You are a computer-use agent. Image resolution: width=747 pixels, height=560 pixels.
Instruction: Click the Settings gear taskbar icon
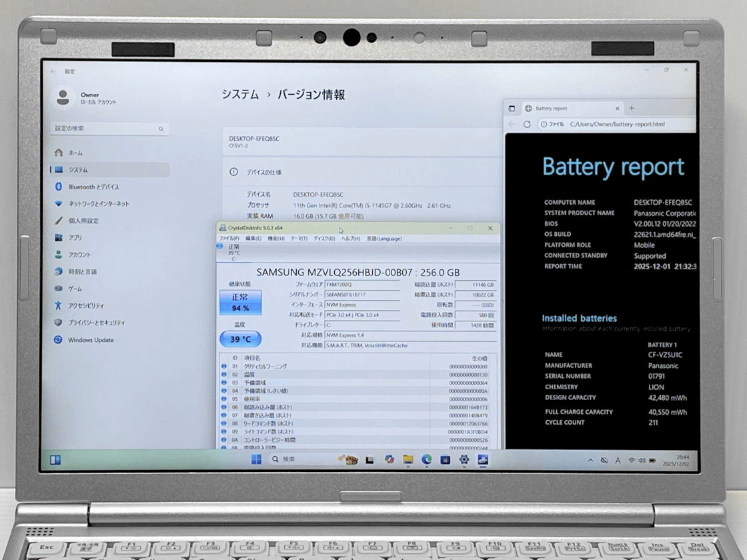coord(464,459)
